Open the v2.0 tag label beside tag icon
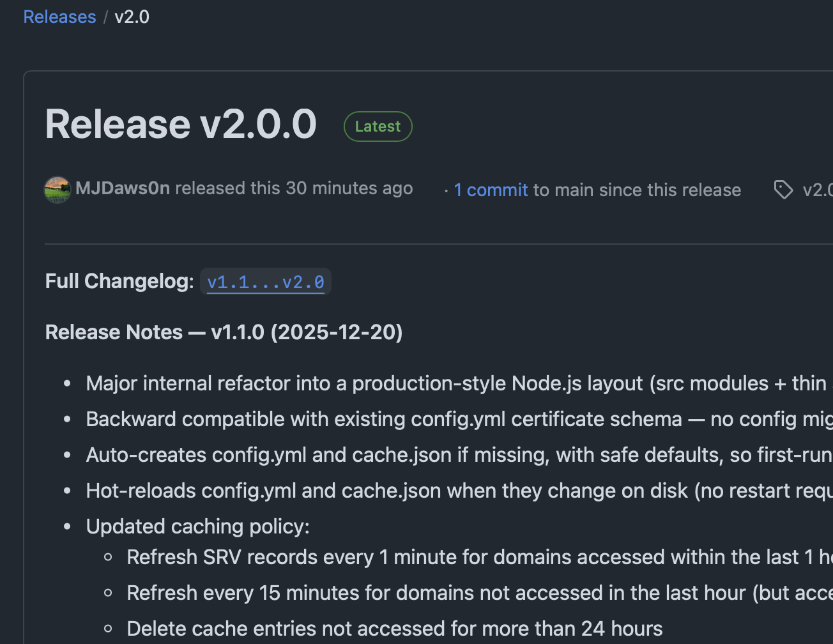Viewport: 833px width, 644px height. 817,190
